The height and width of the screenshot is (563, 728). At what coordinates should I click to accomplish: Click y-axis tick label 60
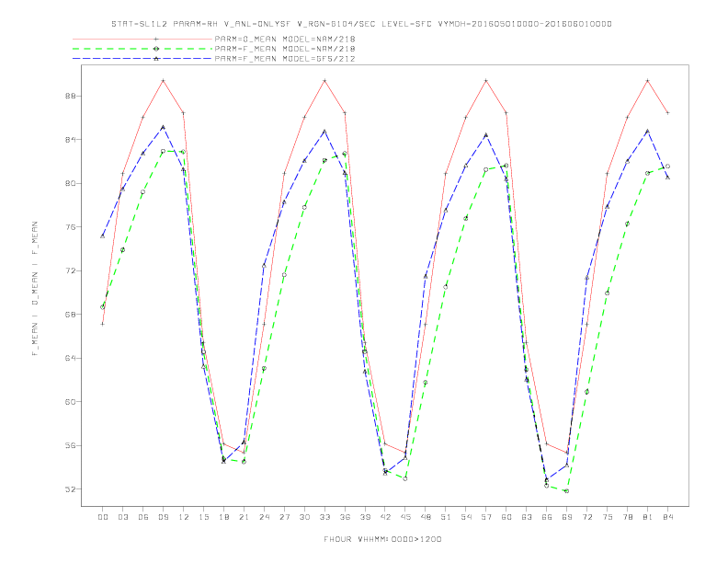click(x=70, y=402)
